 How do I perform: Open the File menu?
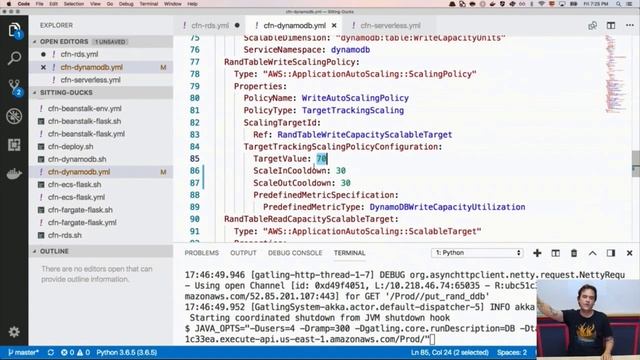tap(40, 4)
